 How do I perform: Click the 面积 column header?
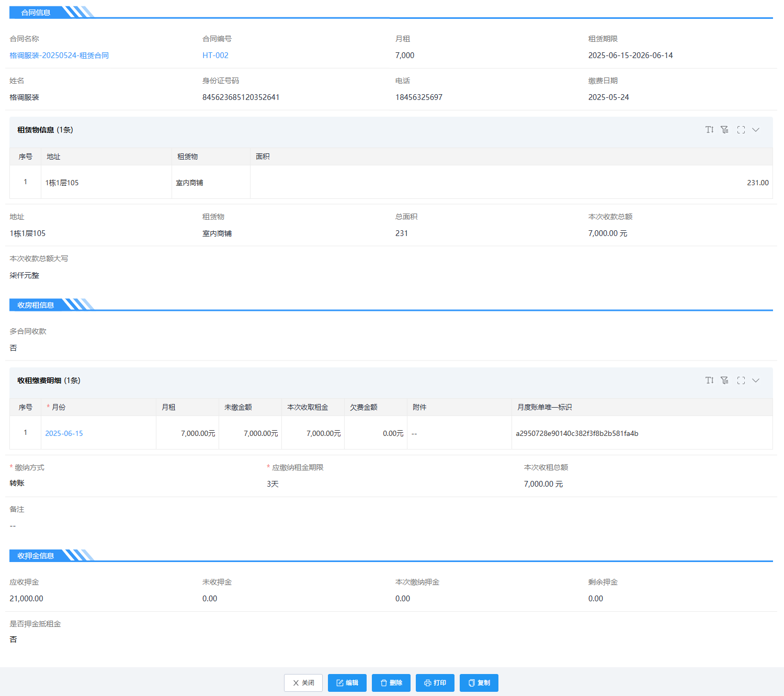coord(263,156)
